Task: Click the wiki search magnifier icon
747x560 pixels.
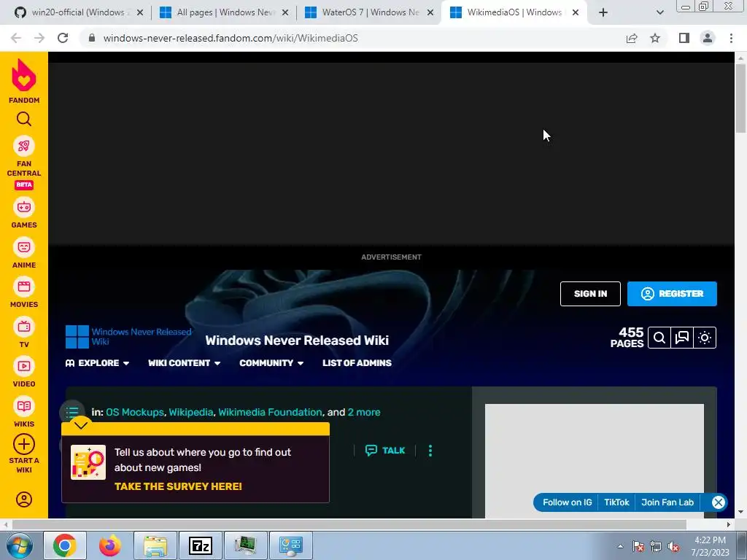Action: 659,338
